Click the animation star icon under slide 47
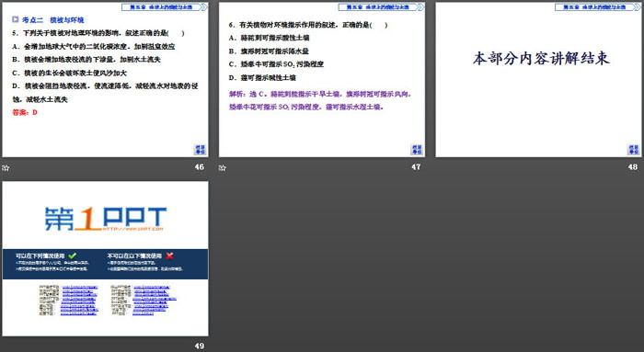Viewport: 644px width, 352px height. [223, 168]
